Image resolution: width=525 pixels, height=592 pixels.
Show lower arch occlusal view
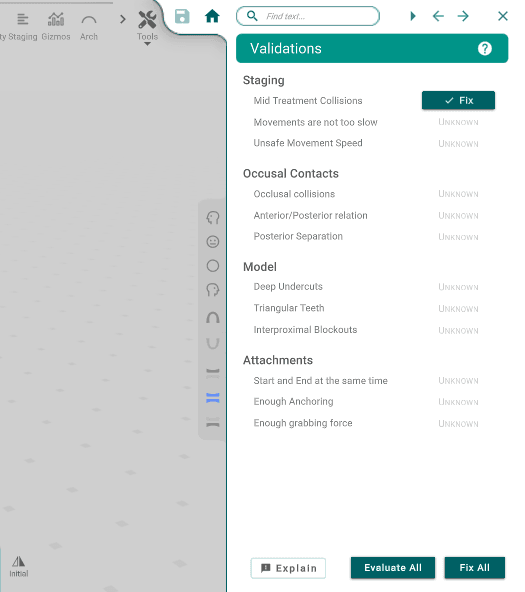213,343
